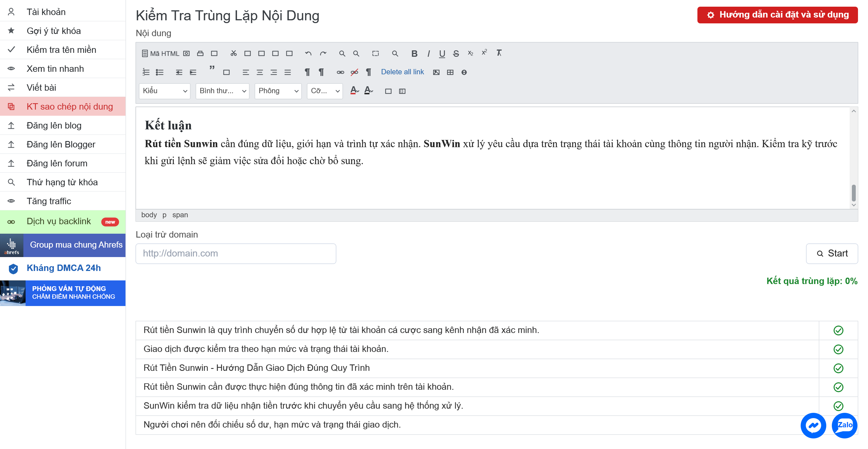Click Hướng dẫn cài đặt và sử dụng button
The width and height of the screenshot is (868, 449).
tap(777, 15)
